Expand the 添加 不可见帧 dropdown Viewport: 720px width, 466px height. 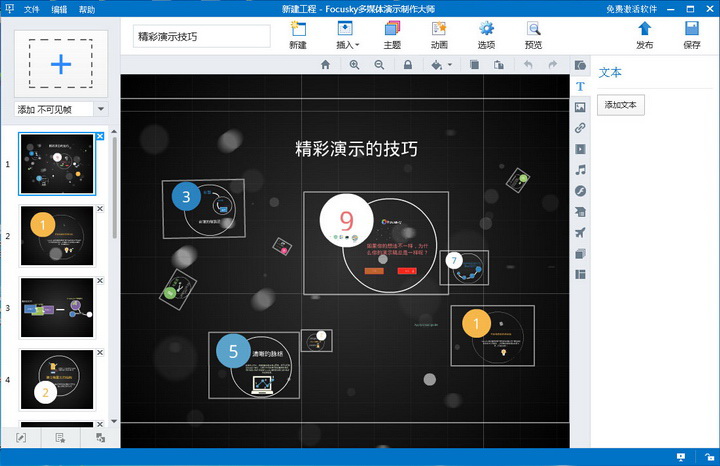(x=101, y=109)
